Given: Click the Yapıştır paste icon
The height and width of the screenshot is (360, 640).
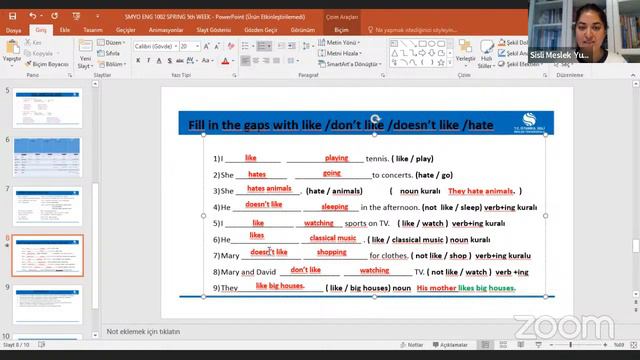Looking at the screenshot, I should (x=12, y=47).
